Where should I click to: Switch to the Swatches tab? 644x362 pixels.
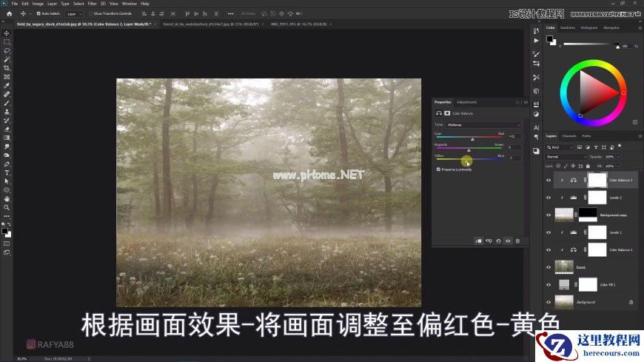[x=568, y=28]
